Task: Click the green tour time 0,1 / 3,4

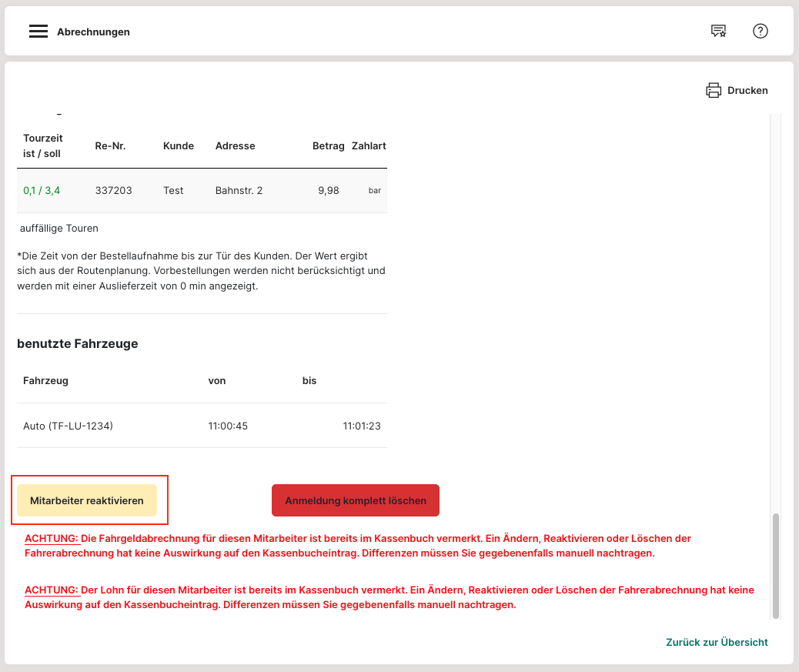Action: coord(42,190)
